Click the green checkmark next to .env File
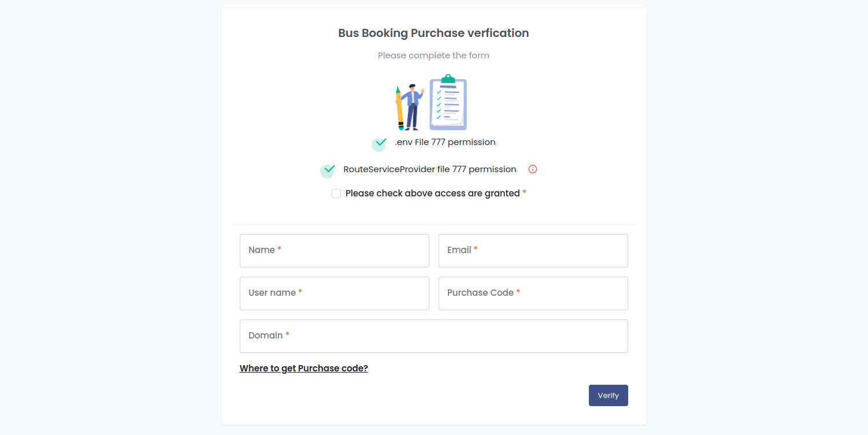Screen dimensions: 868x435 [379, 143]
